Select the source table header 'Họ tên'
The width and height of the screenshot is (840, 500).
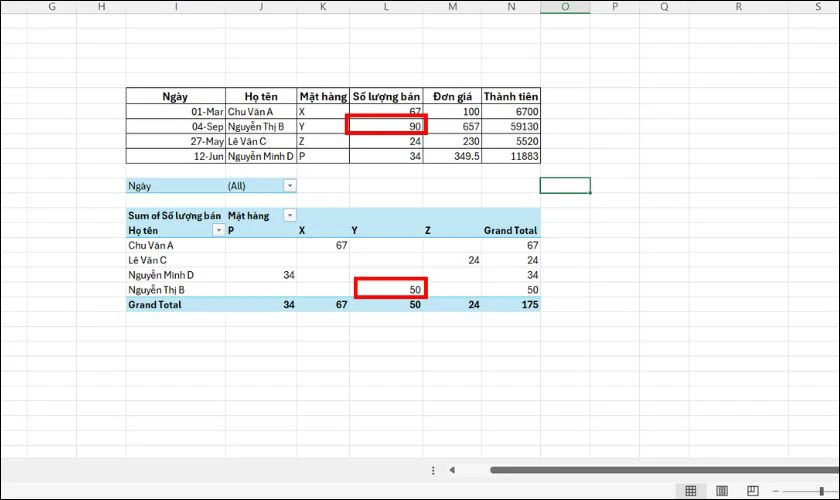tap(261, 96)
